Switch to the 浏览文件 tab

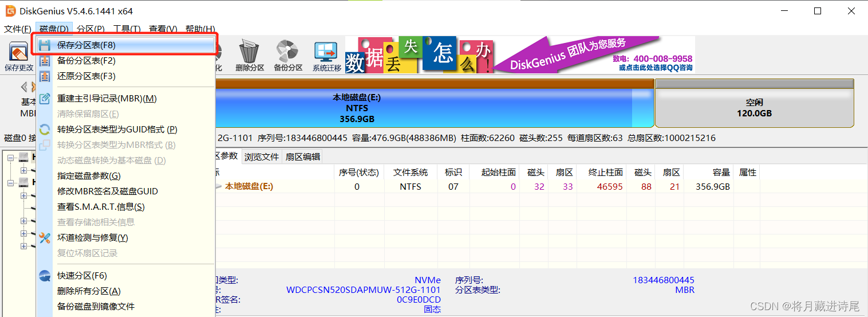(262, 156)
